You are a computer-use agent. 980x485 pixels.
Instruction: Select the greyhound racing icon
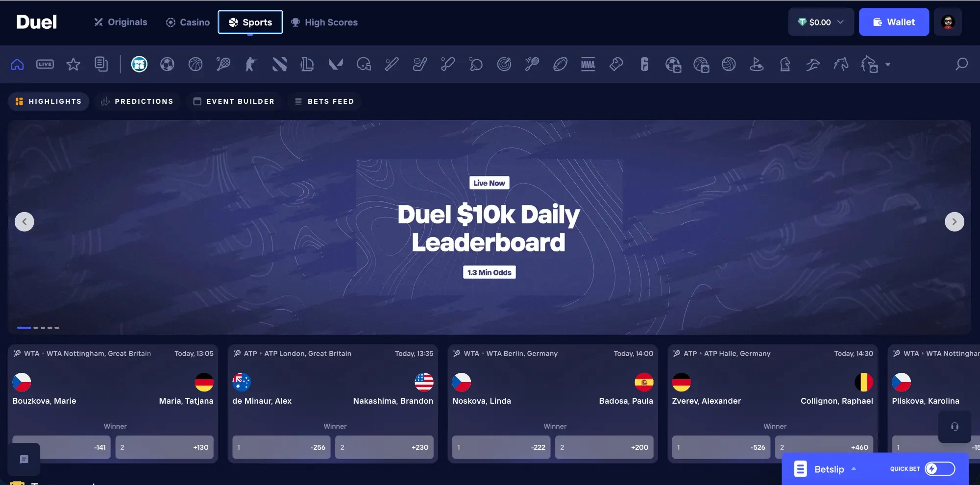point(813,64)
